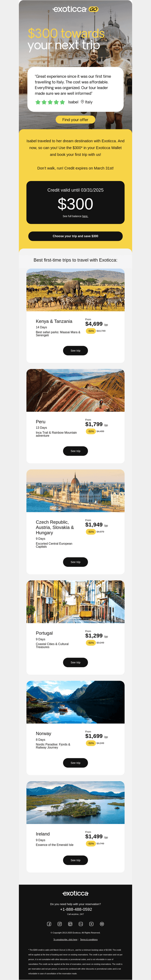See trip for Norway

point(75,763)
